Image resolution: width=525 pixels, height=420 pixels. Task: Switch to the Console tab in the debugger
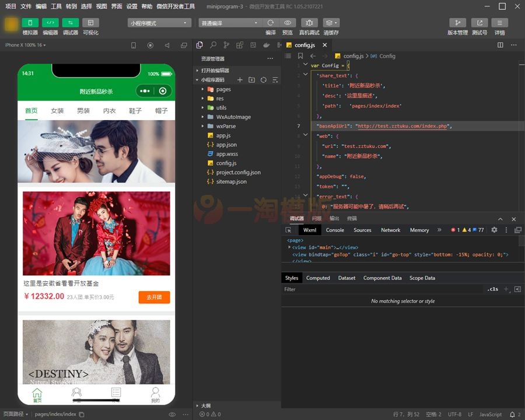click(335, 230)
